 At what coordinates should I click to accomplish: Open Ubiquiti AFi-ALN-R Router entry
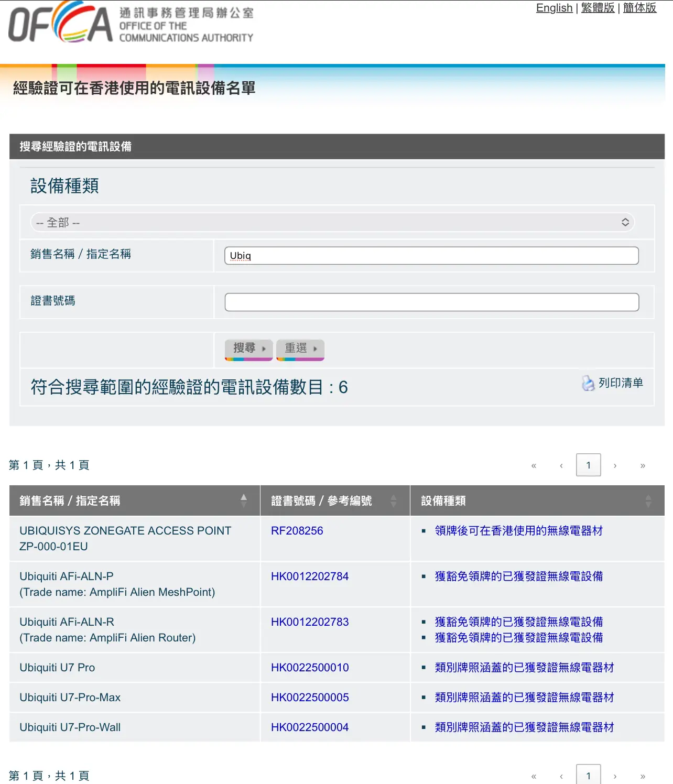[107, 629]
